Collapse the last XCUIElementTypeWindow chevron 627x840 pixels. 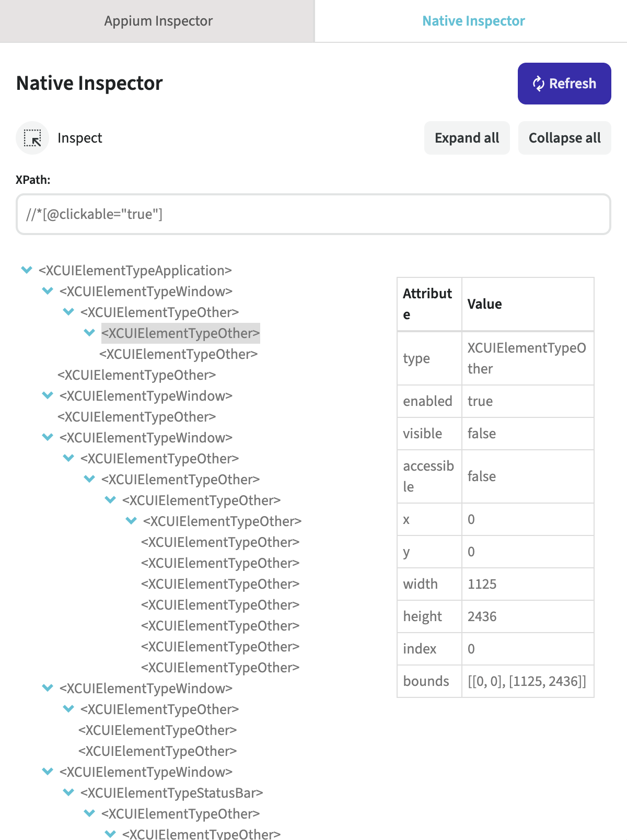[x=48, y=772]
